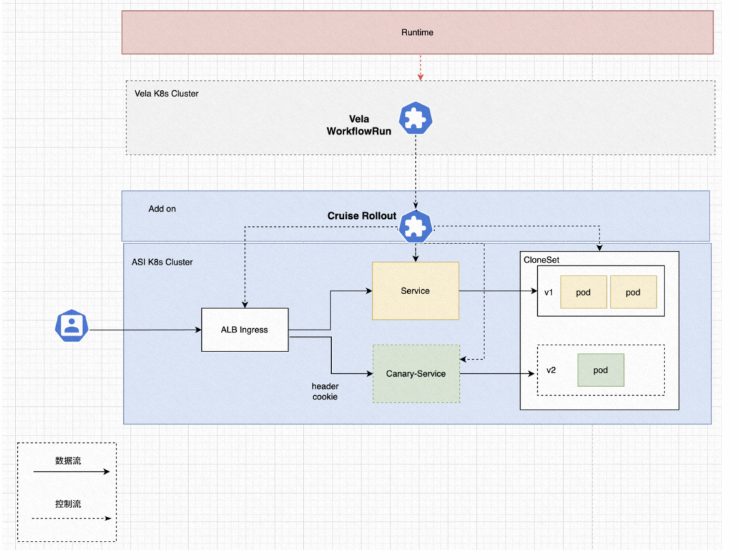Click the second v1 pod box
The height and width of the screenshot is (560, 739).
(634, 292)
